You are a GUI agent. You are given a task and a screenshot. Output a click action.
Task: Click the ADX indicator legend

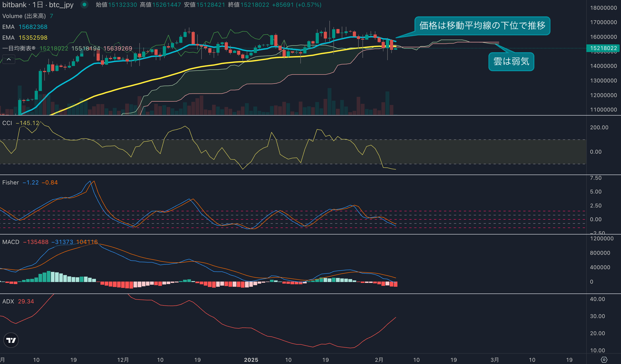[8, 301]
